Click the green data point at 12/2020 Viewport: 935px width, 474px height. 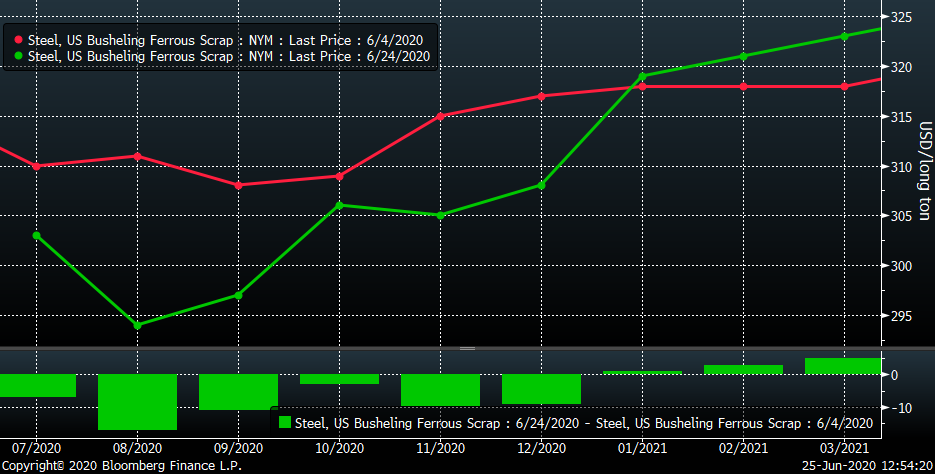[541, 185]
